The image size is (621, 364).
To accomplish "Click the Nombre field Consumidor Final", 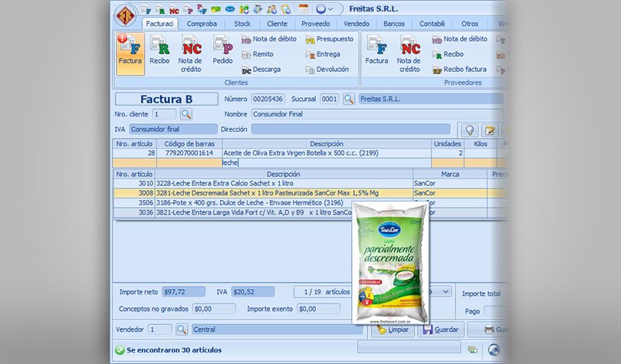I will (x=377, y=114).
